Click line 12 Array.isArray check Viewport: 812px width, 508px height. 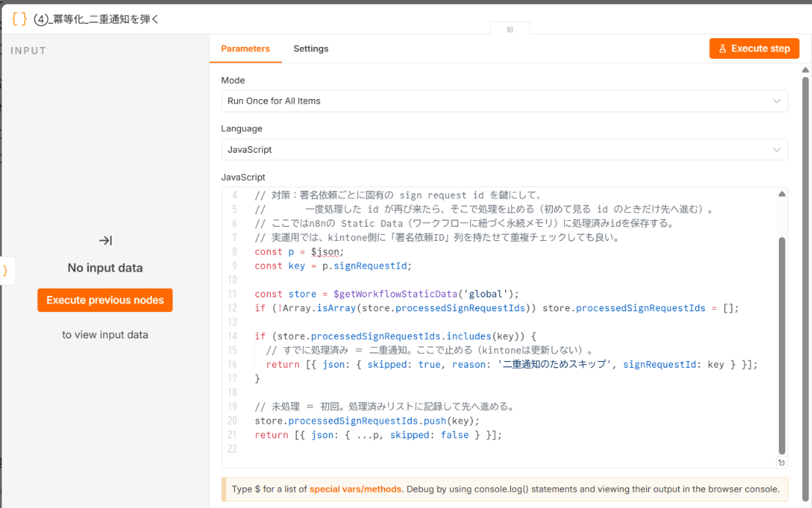[x=496, y=308]
